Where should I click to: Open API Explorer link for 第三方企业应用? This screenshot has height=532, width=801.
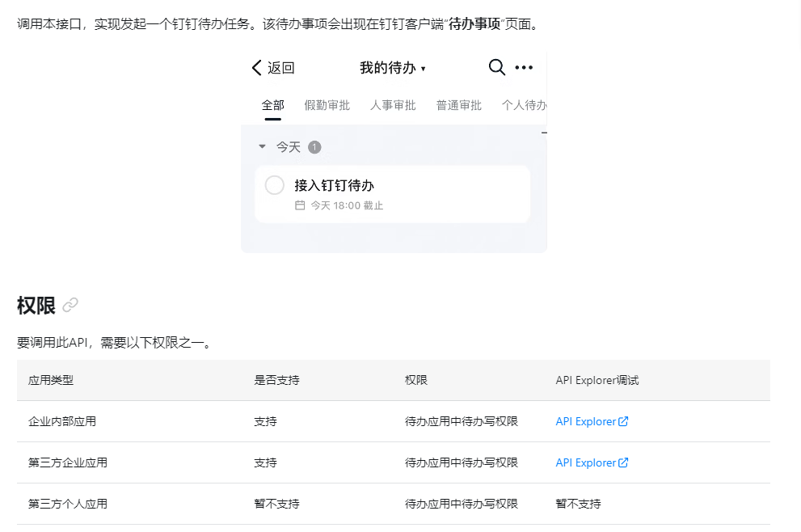pos(592,463)
